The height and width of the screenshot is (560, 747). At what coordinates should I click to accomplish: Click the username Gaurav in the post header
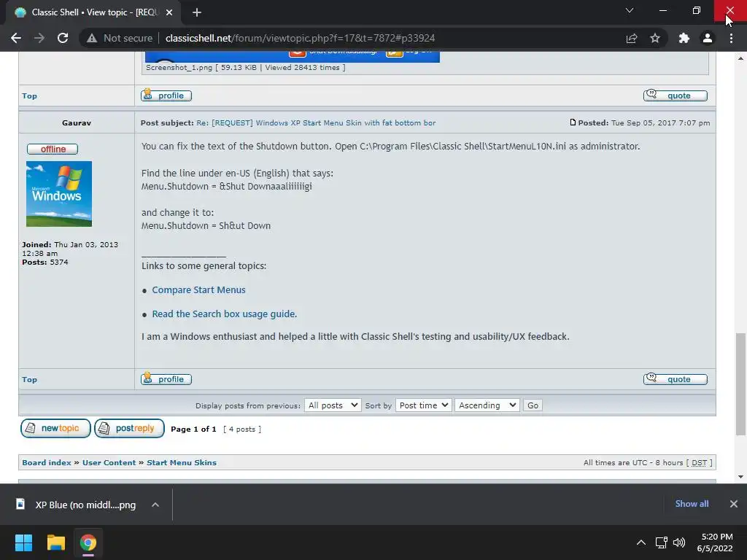pos(76,122)
